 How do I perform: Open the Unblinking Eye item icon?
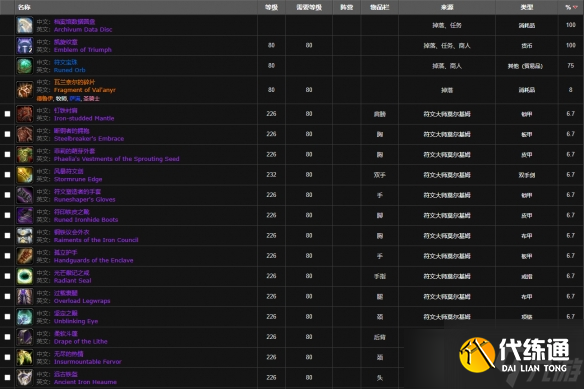pyautogui.click(x=25, y=317)
